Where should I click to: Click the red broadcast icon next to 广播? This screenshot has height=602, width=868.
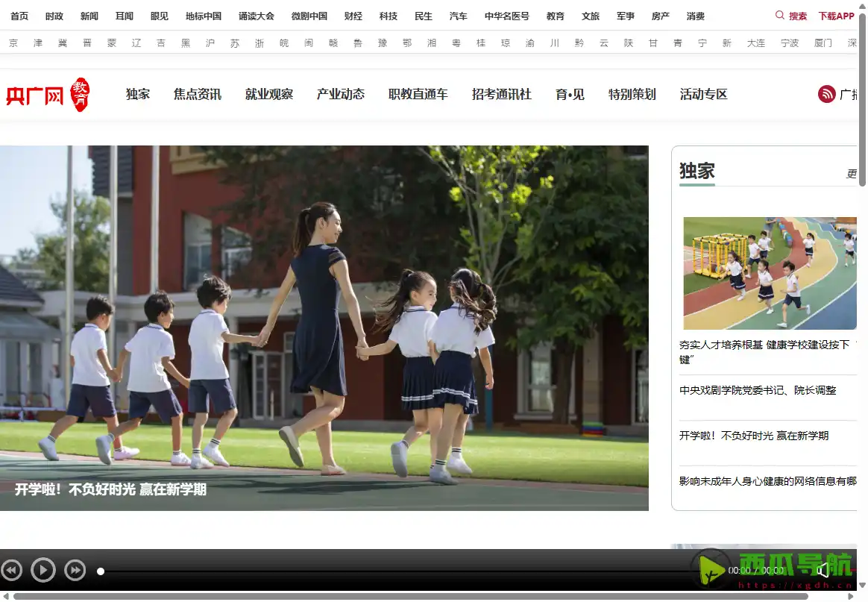[x=825, y=94]
